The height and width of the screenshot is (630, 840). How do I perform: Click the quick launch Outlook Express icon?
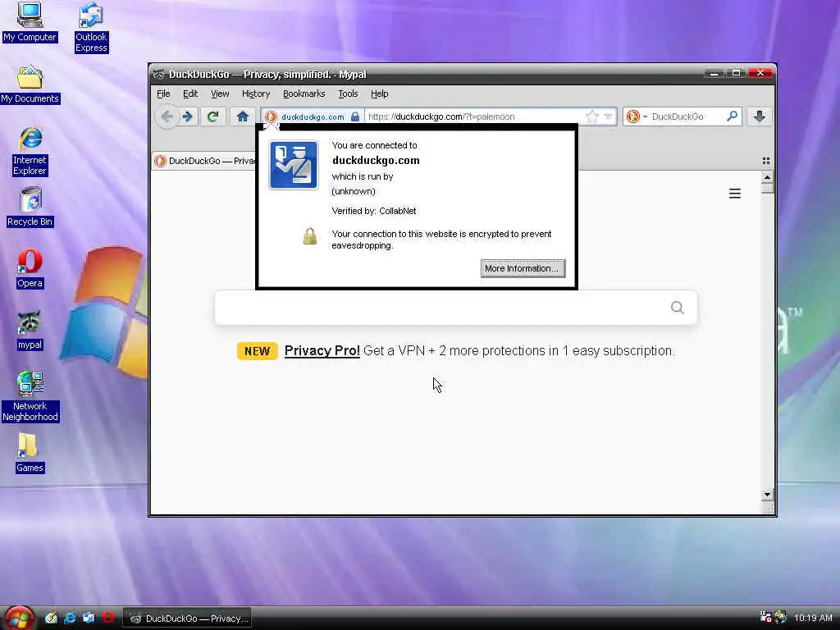tap(89, 618)
